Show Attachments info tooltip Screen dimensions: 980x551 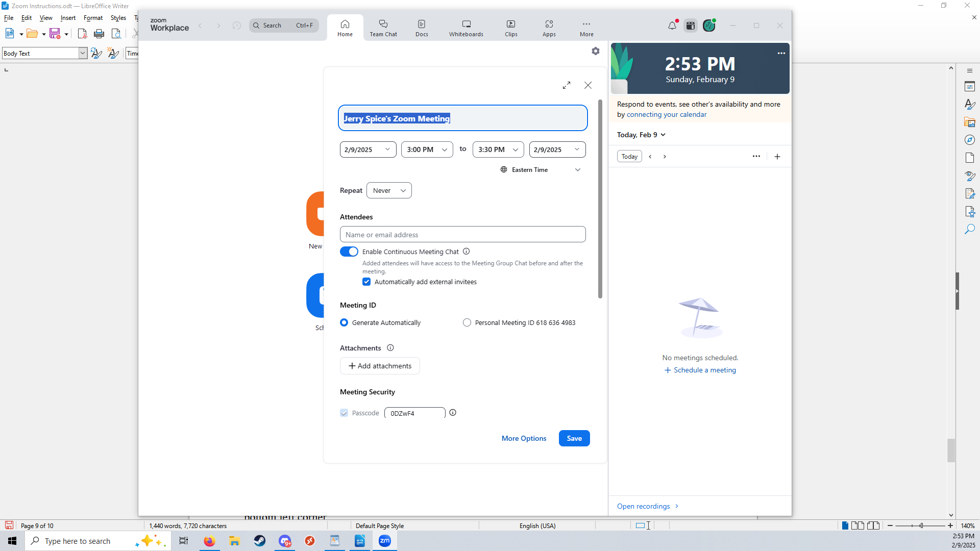[x=390, y=348]
